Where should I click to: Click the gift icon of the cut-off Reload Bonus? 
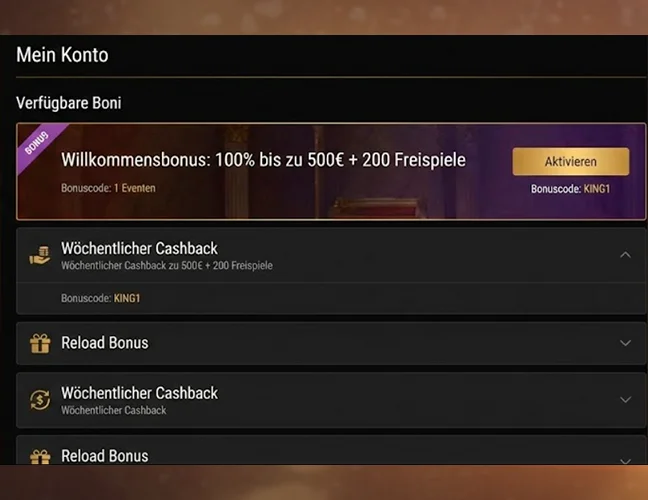[x=40, y=457]
